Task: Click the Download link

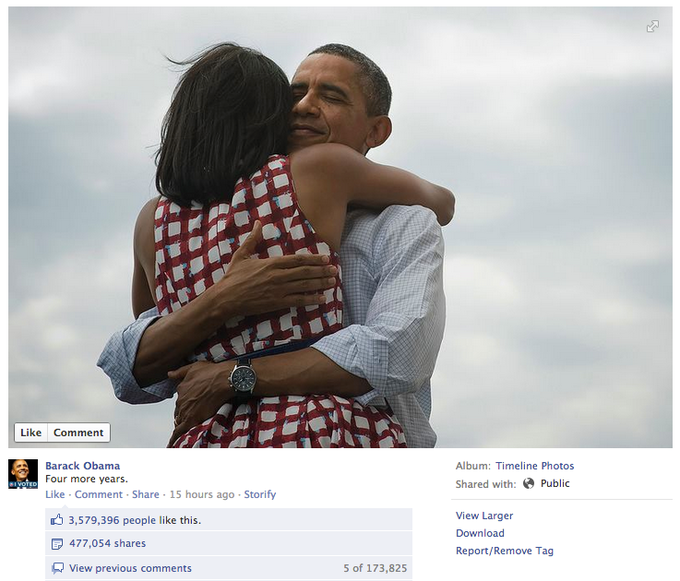Action: pos(480,533)
